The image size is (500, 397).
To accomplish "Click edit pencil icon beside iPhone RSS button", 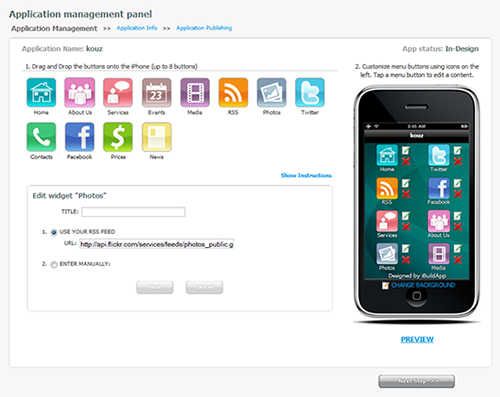I will click(x=406, y=183).
